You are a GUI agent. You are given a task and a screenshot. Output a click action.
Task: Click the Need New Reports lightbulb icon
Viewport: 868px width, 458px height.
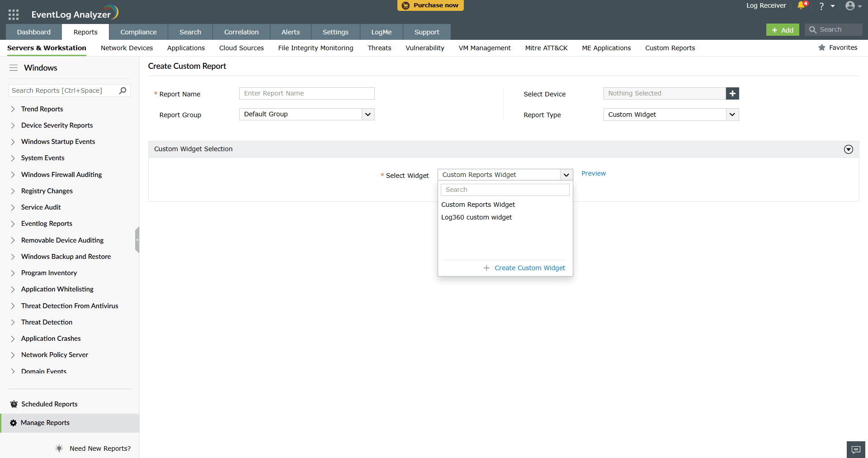pyautogui.click(x=59, y=448)
